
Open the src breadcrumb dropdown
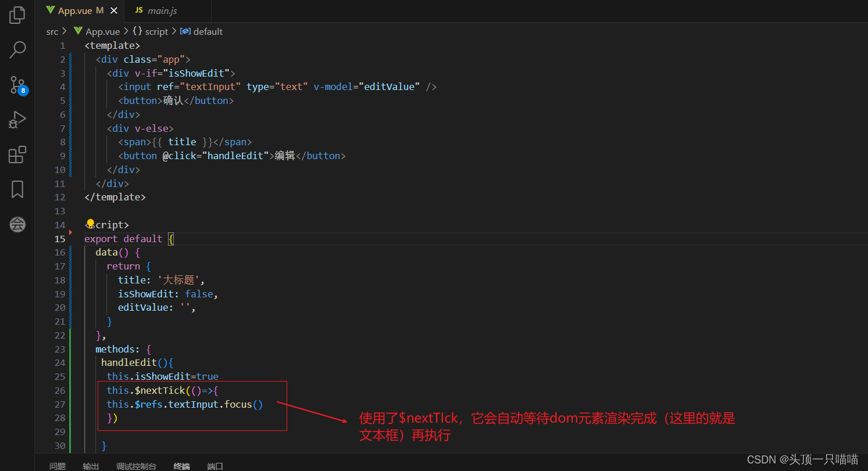[x=52, y=31]
